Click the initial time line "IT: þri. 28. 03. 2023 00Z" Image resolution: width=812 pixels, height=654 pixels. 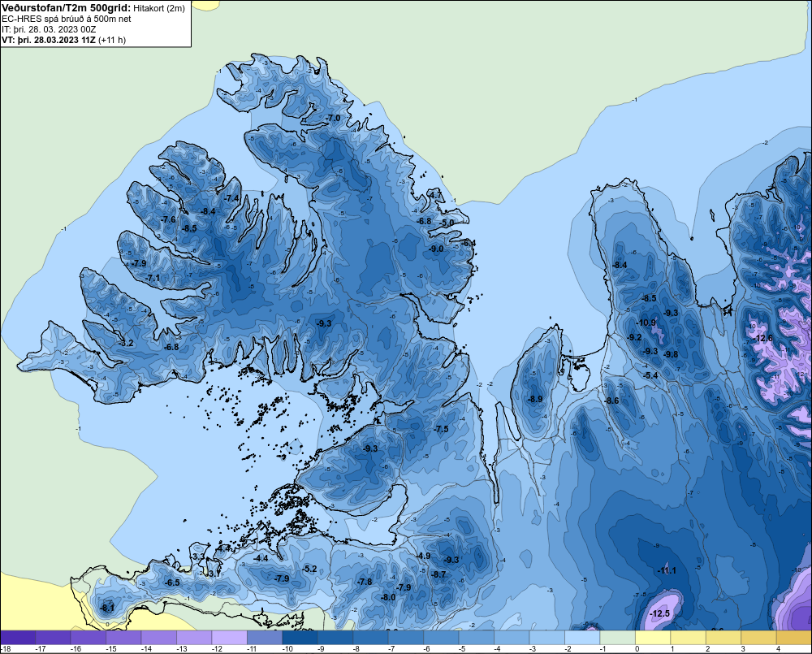(x=49, y=29)
